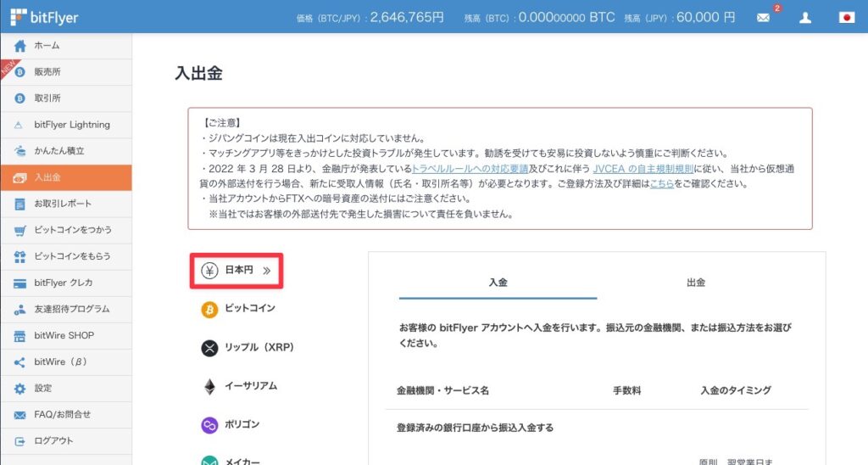Open かんたん積立 menu item
This screenshot has width=868, height=465.
(x=66, y=151)
